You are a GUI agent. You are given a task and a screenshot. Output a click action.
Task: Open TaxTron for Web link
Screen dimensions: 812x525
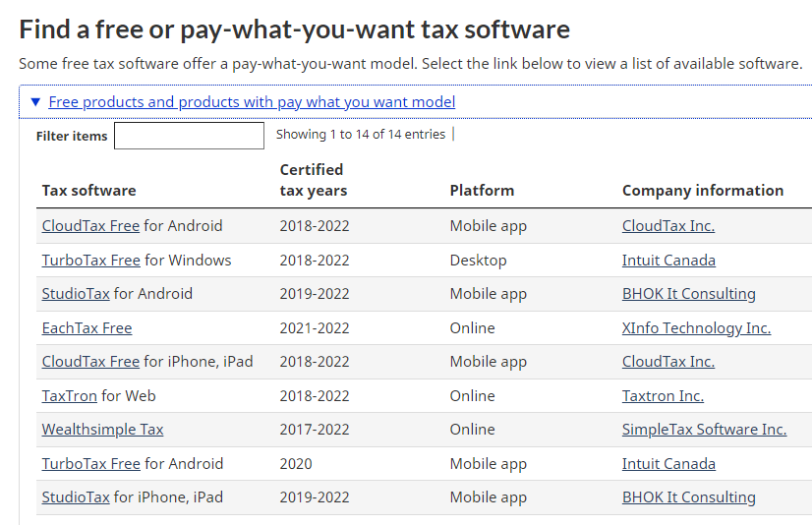pos(70,395)
